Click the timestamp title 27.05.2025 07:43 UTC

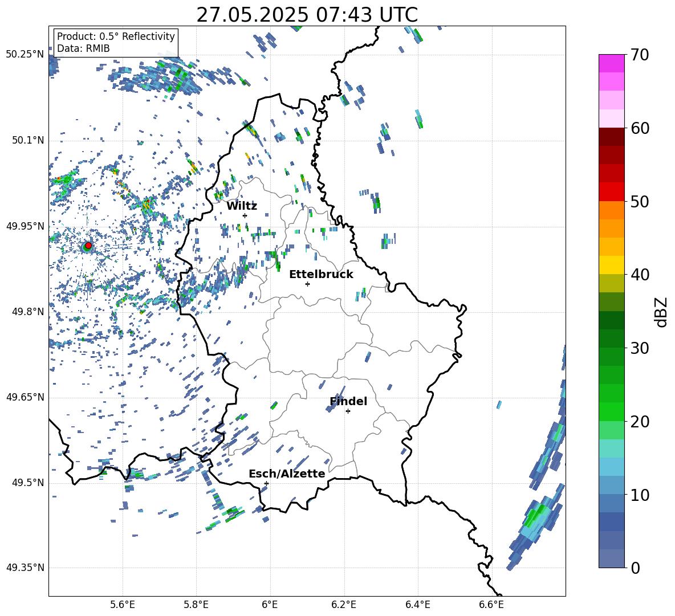tap(307, 15)
